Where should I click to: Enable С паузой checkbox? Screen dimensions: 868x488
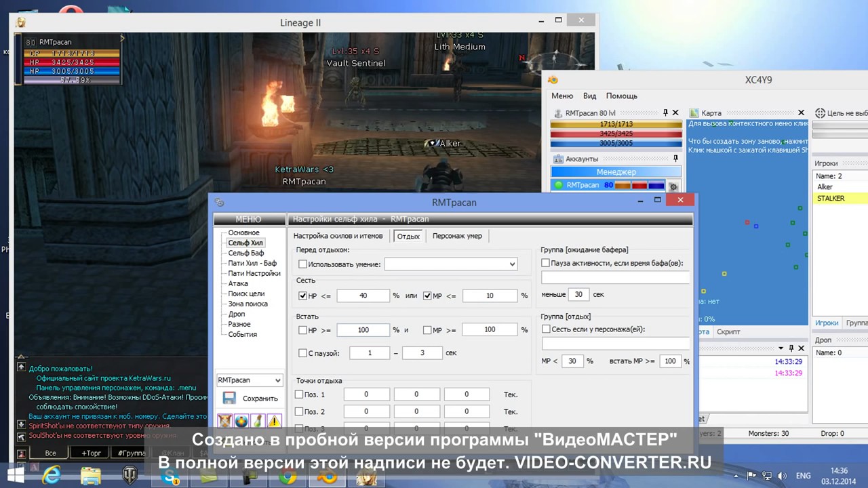(303, 353)
